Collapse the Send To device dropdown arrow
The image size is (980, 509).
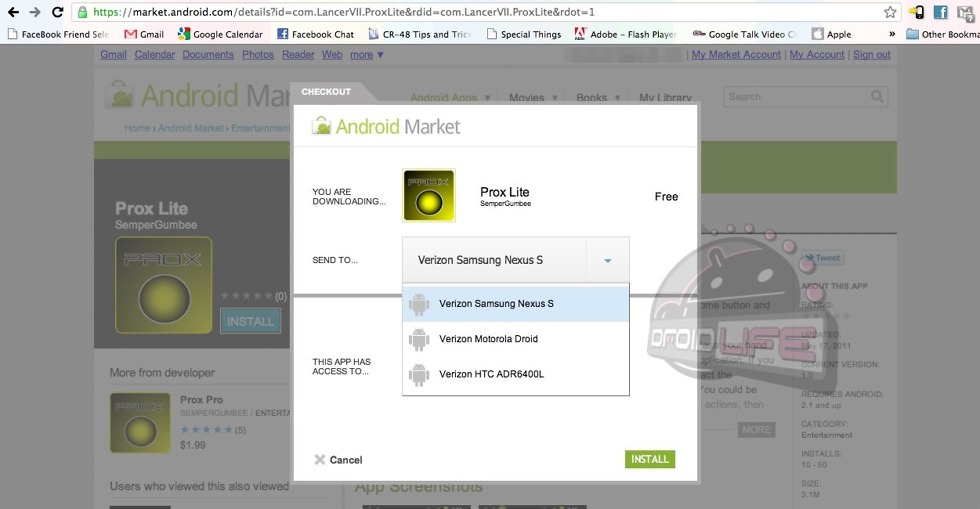(606, 261)
